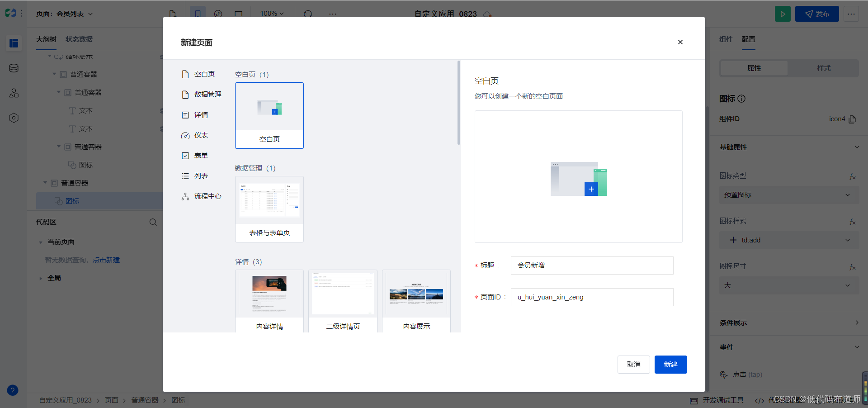
Task: Click the fx icon beside 图标尺寸
Action: click(x=853, y=267)
